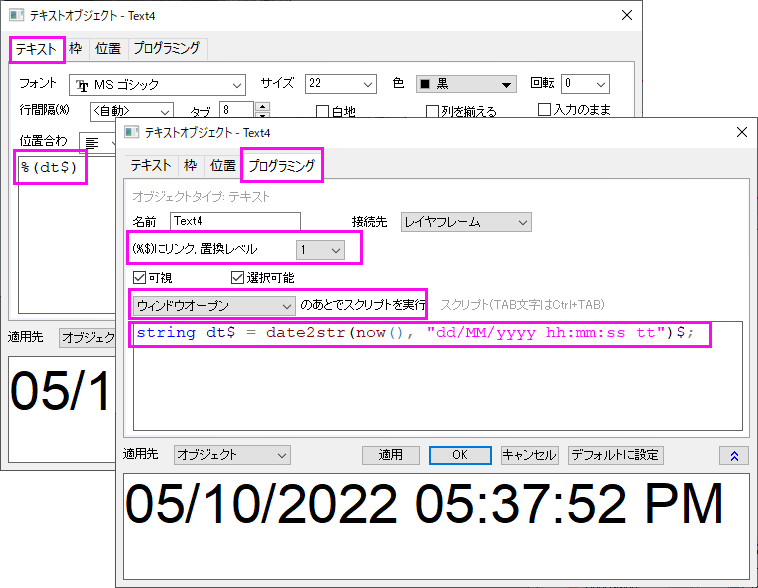
Task: Open the 行間隔 <自動> dropdown
Action: [x=131, y=111]
